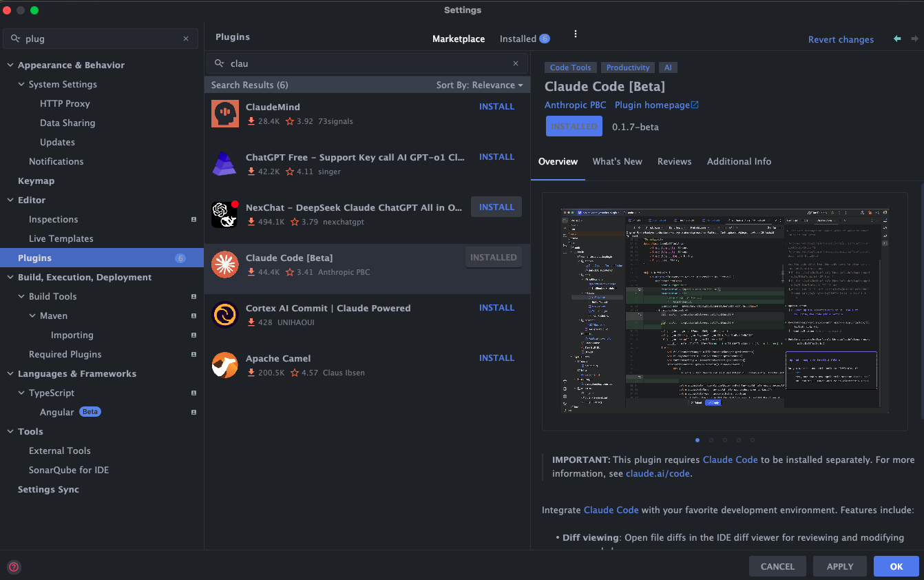Image resolution: width=924 pixels, height=580 pixels.
Task: Click the APPLY button
Action: [x=840, y=566]
